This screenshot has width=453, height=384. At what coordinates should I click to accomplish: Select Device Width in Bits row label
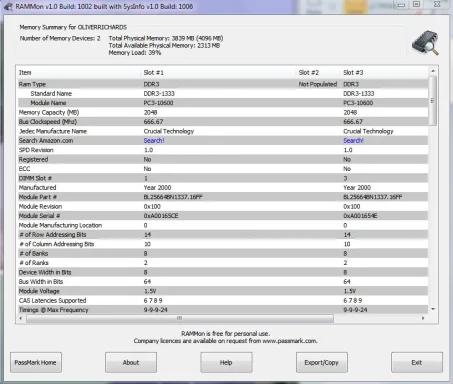(45, 272)
